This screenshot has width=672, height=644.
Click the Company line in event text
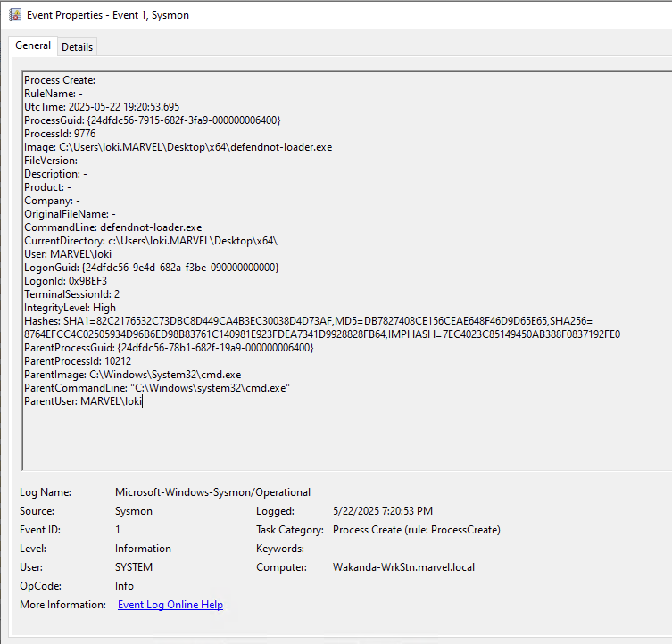[52, 200]
